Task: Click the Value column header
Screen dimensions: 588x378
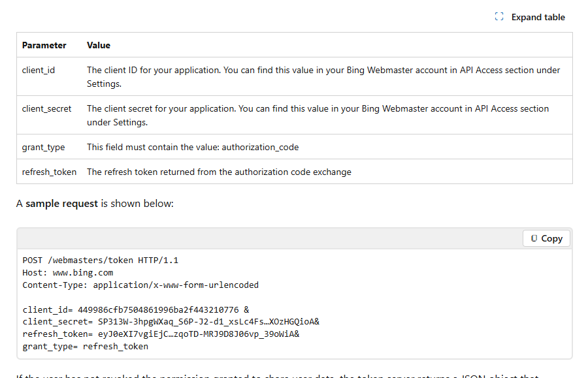Action: coord(98,45)
